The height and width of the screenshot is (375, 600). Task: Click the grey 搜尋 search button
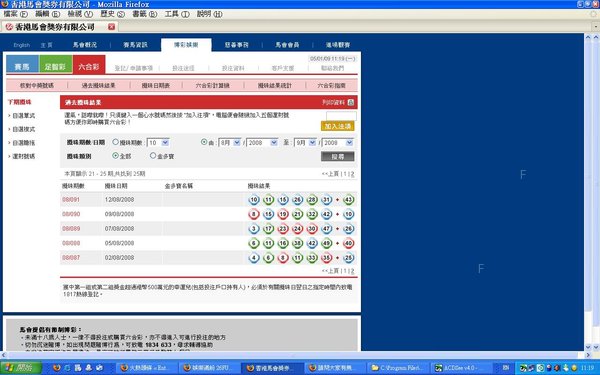338,156
